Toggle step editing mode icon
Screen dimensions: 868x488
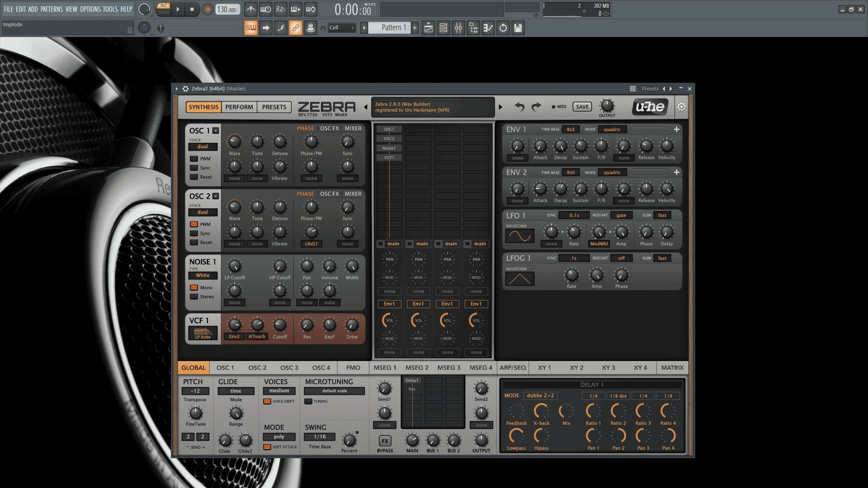(281, 28)
